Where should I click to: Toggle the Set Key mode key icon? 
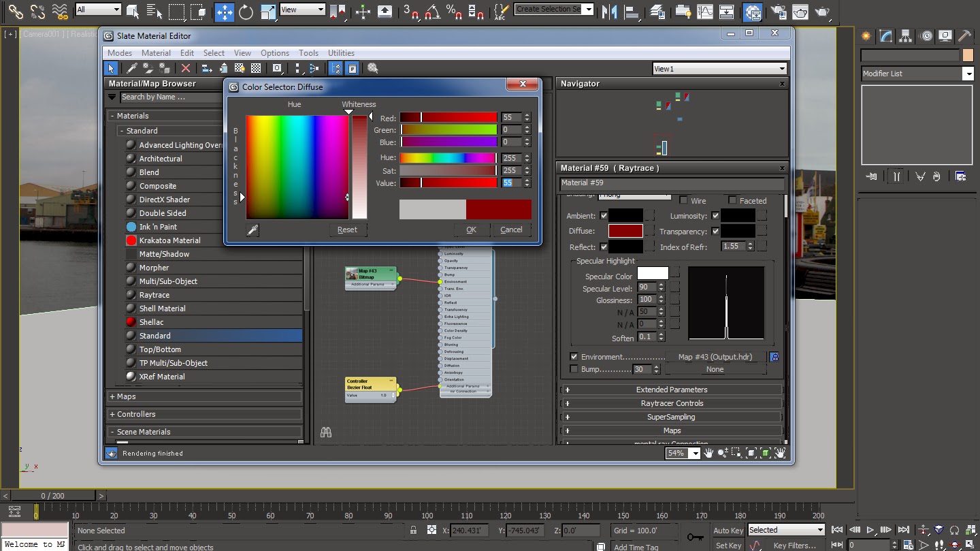[x=695, y=537]
